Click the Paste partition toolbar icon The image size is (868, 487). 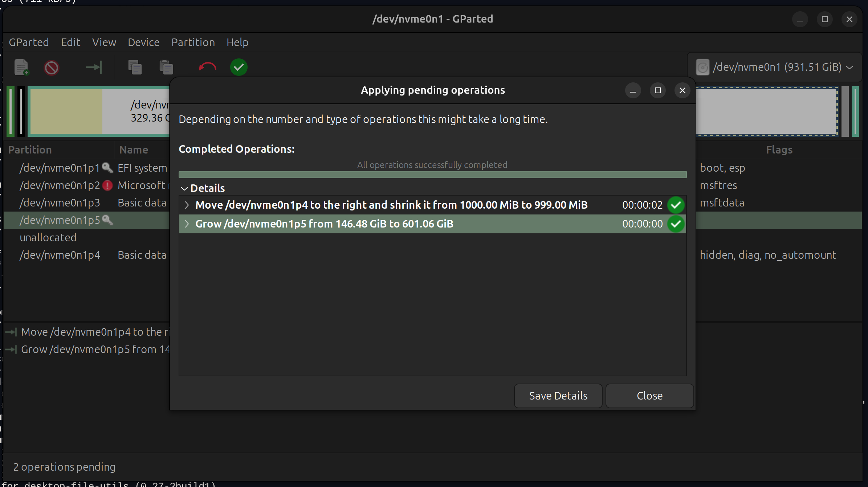point(166,67)
